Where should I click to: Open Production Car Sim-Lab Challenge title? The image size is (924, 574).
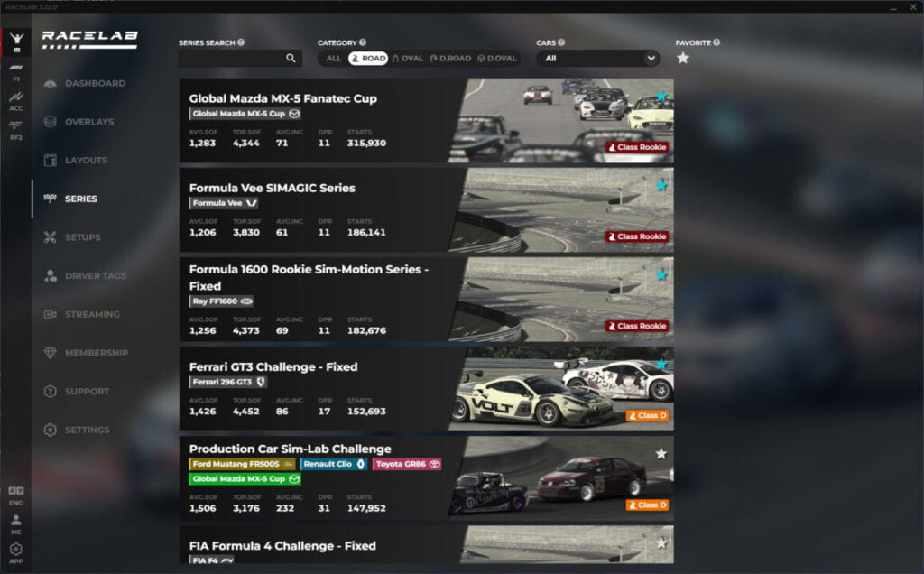tap(290, 449)
